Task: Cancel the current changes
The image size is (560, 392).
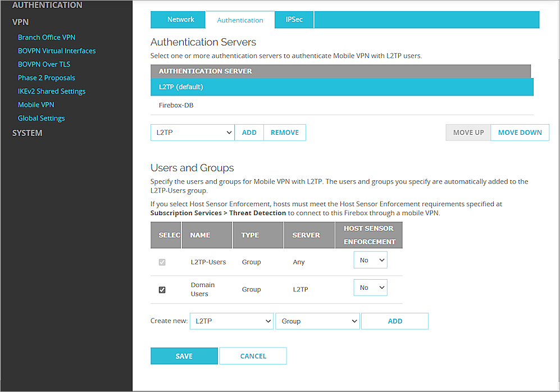Action: pos(253,355)
